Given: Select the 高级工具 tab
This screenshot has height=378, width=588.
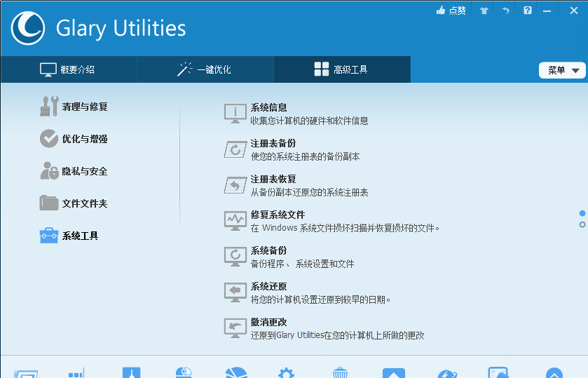Looking at the screenshot, I should (341, 69).
